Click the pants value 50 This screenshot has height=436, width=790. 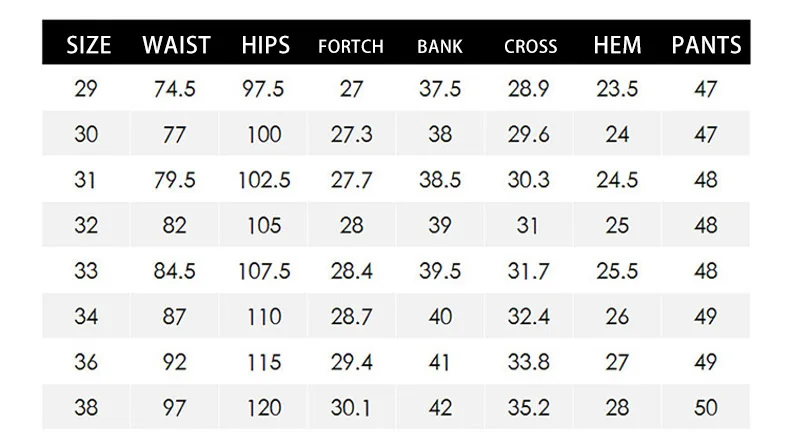click(706, 409)
